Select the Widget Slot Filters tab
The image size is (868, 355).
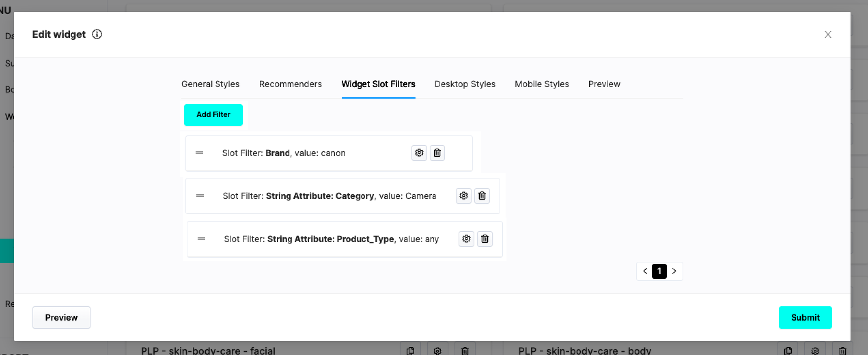378,84
